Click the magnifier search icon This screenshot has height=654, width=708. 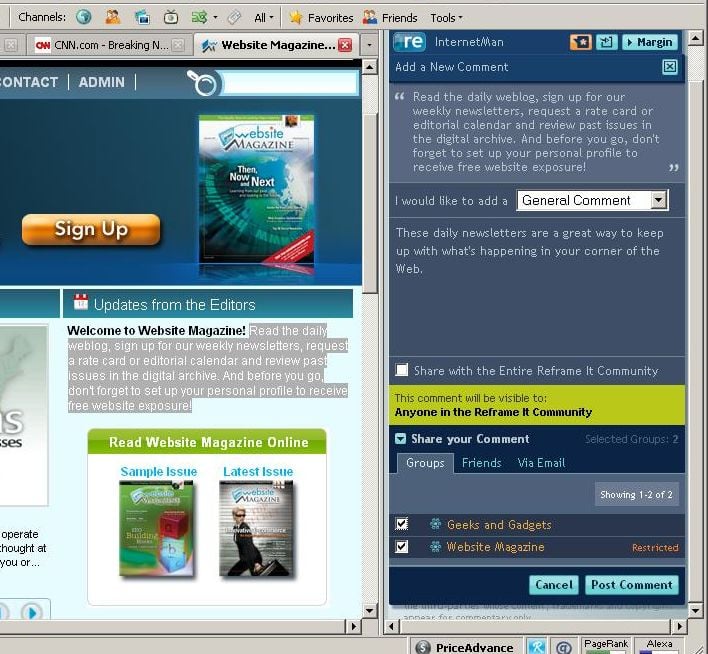tap(203, 82)
